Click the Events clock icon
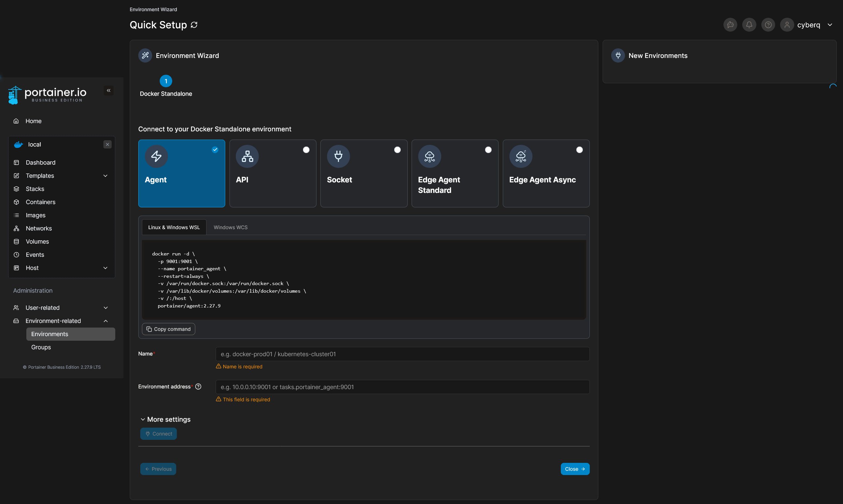This screenshot has height=504, width=843. point(16,255)
